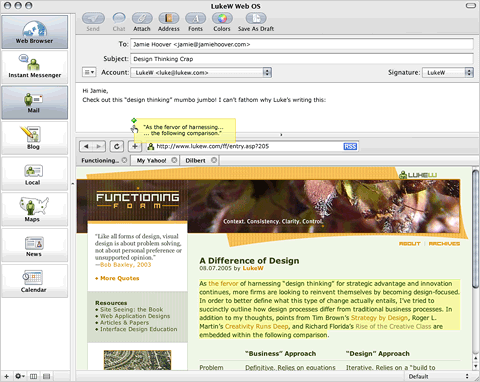Go forward with the browser forward arrow
The height and width of the screenshot is (382, 480).
point(99,146)
